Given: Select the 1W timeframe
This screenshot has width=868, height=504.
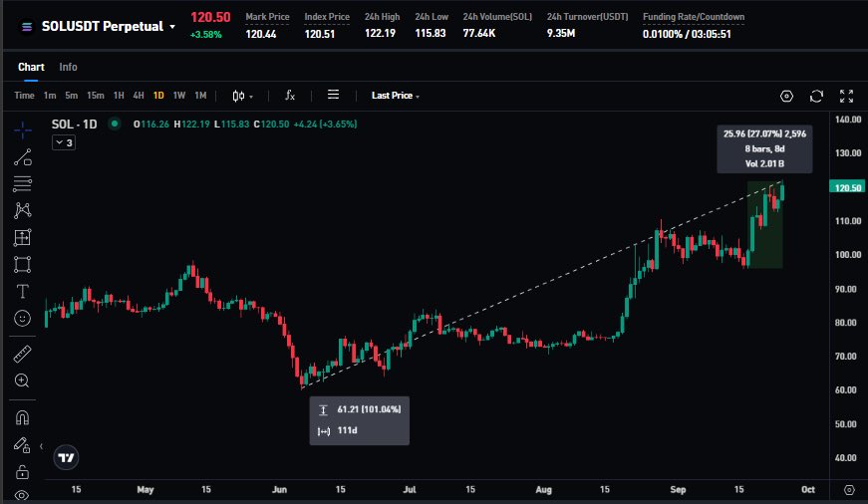Looking at the screenshot, I should (179, 96).
